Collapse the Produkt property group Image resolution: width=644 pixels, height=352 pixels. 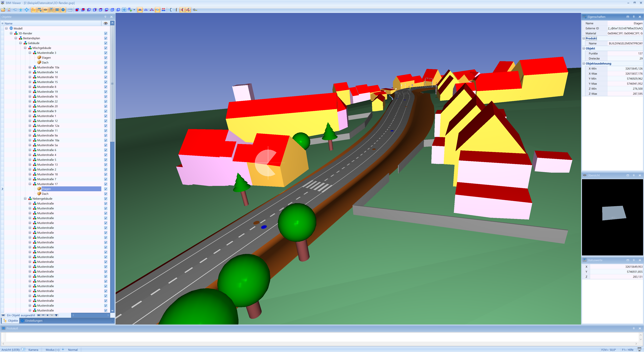[584, 38]
